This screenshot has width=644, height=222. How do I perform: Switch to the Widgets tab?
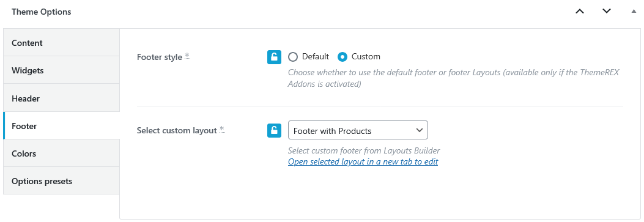[x=62, y=70]
